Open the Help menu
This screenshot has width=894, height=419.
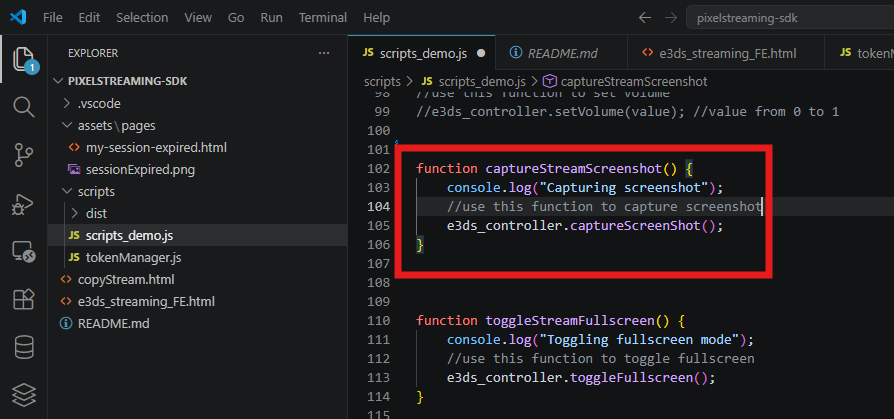pyautogui.click(x=376, y=18)
